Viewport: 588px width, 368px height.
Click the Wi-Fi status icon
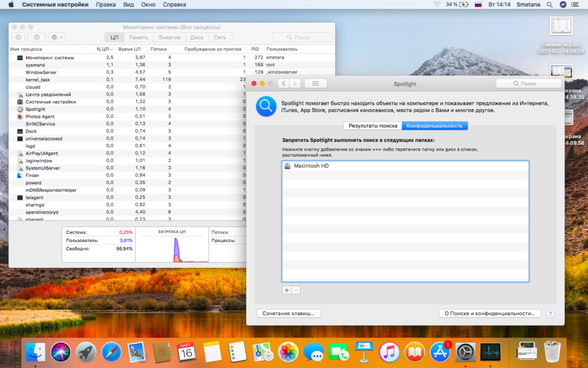437,5
